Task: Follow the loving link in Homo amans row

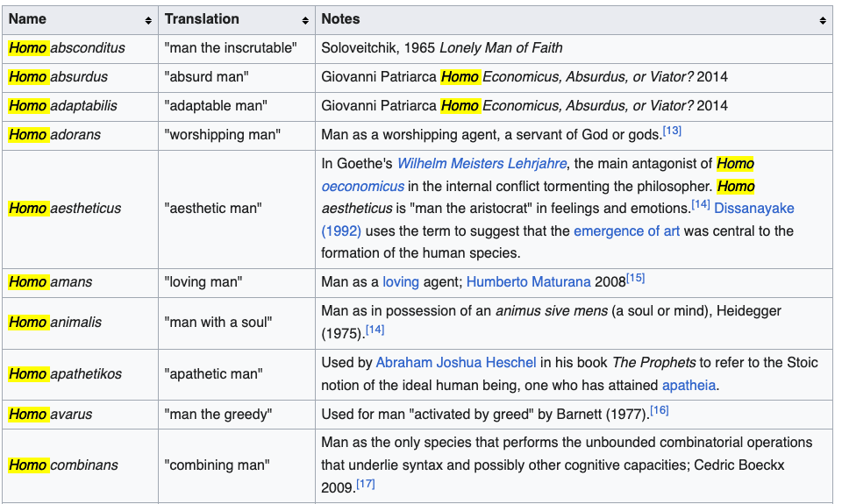Action: (x=401, y=281)
